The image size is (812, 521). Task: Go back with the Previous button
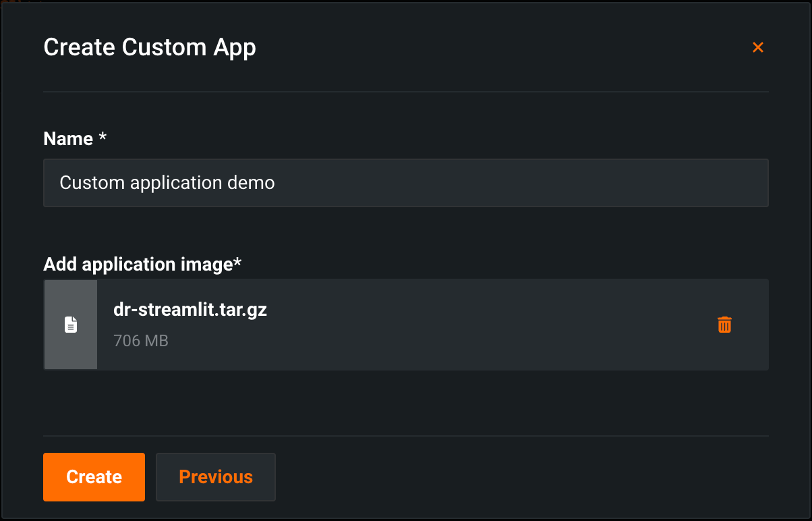216,477
